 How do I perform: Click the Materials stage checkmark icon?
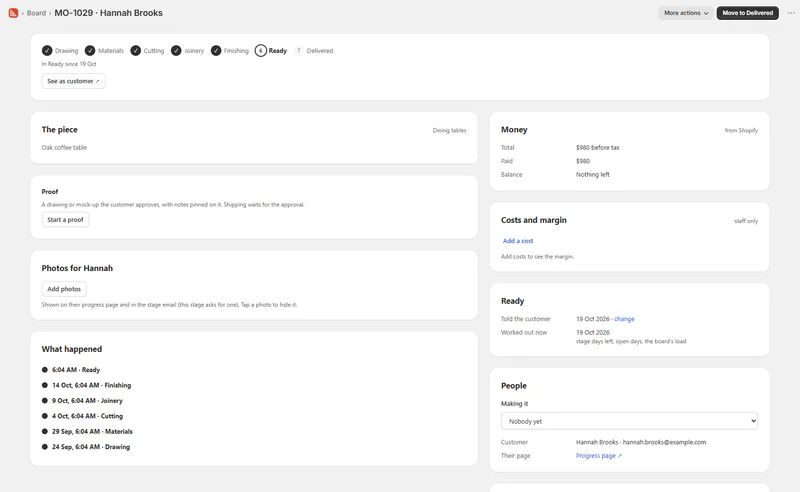pyautogui.click(x=90, y=51)
